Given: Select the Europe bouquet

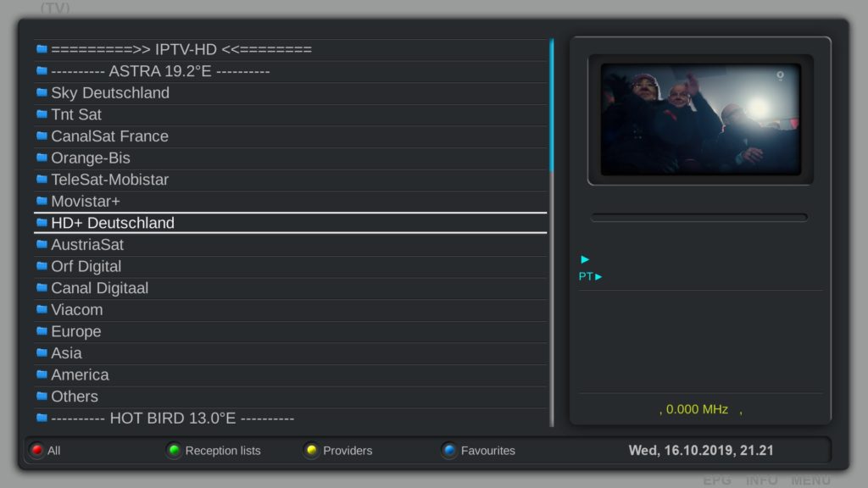Looking at the screenshot, I should pyautogui.click(x=291, y=331).
